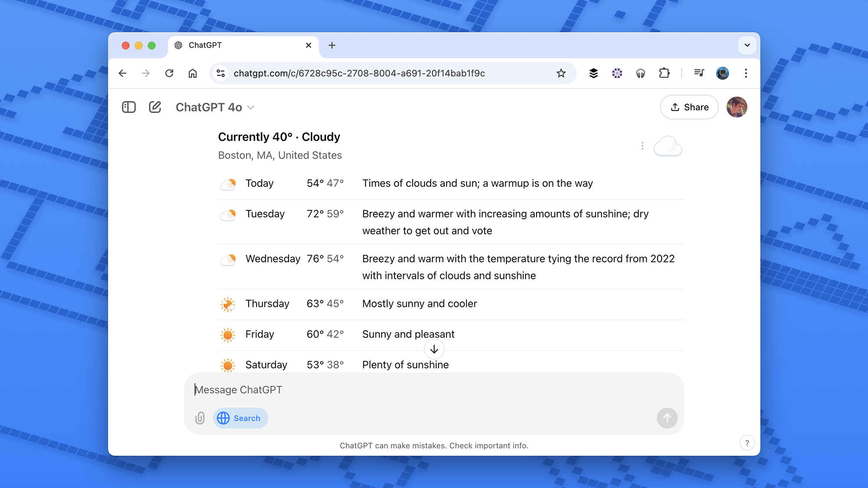Image resolution: width=868 pixels, height=488 pixels.
Task: Click the Share button
Action: coord(689,107)
